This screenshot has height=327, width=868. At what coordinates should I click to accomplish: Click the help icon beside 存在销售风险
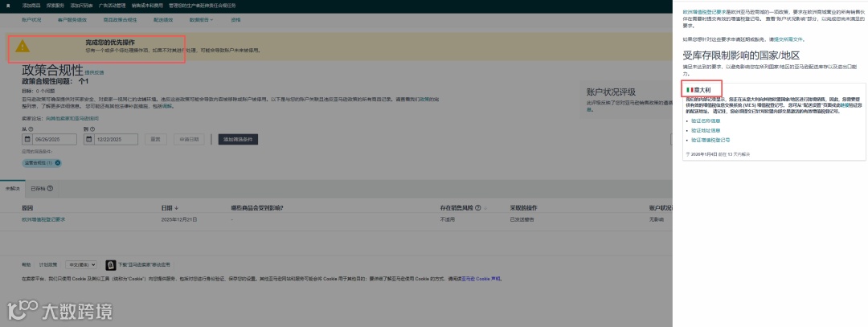(x=477, y=208)
